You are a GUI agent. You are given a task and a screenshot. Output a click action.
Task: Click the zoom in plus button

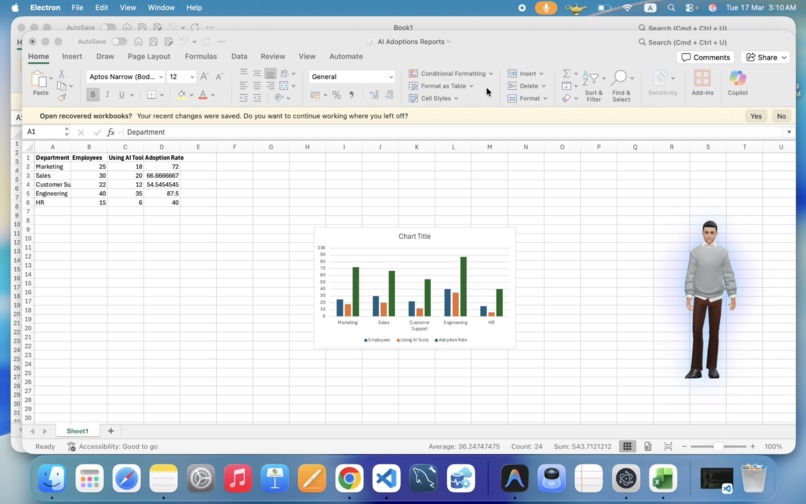(753, 446)
